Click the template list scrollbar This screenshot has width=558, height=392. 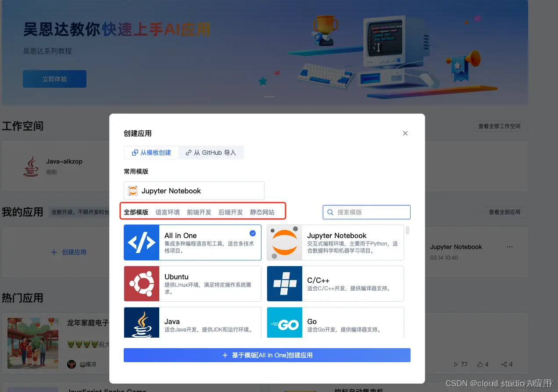click(x=408, y=230)
